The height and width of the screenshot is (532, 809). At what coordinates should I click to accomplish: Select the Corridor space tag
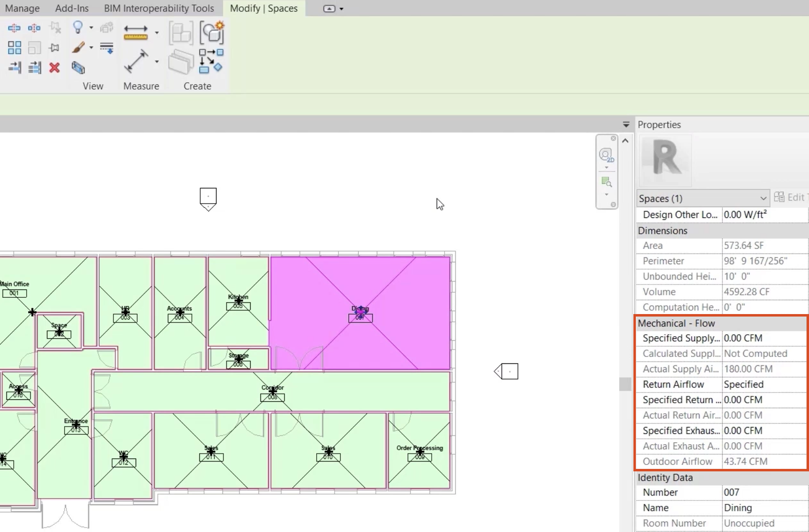pyautogui.click(x=272, y=393)
